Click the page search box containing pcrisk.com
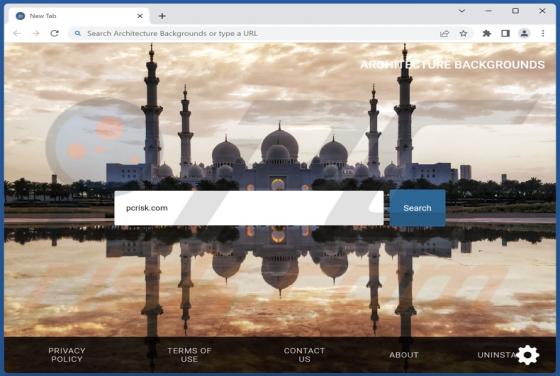This screenshot has width=560, height=376. pyautogui.click(x=249, y=208)
